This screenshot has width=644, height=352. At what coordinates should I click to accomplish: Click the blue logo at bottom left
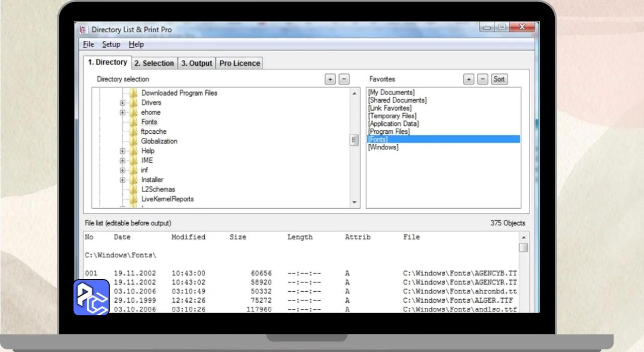(92, 297)
